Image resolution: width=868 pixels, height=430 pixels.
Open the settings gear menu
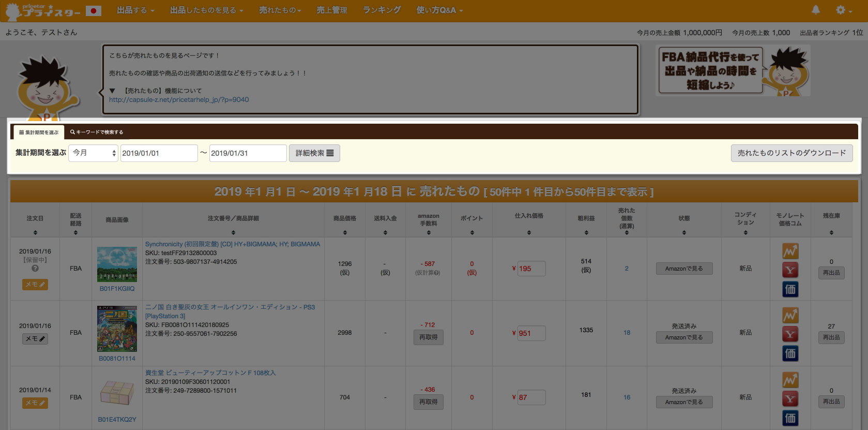pyautogui.click(x=844, y=10)
